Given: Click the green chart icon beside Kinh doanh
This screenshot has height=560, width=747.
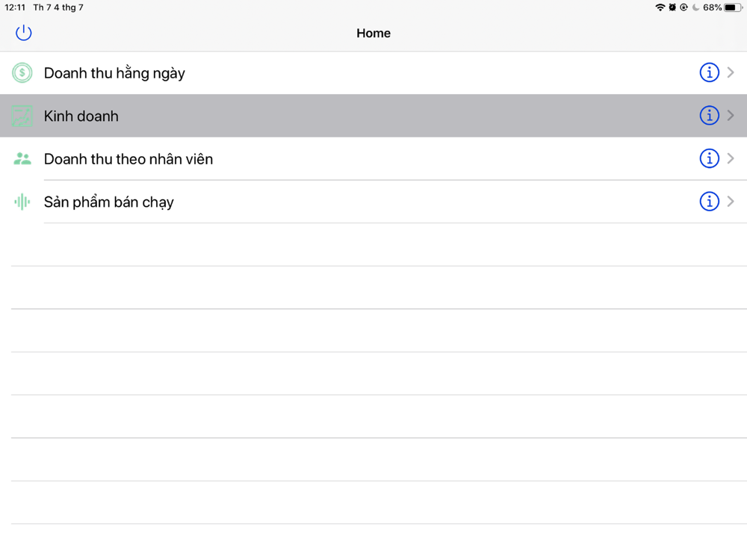Looking at the screenshot, I should 22,116.
